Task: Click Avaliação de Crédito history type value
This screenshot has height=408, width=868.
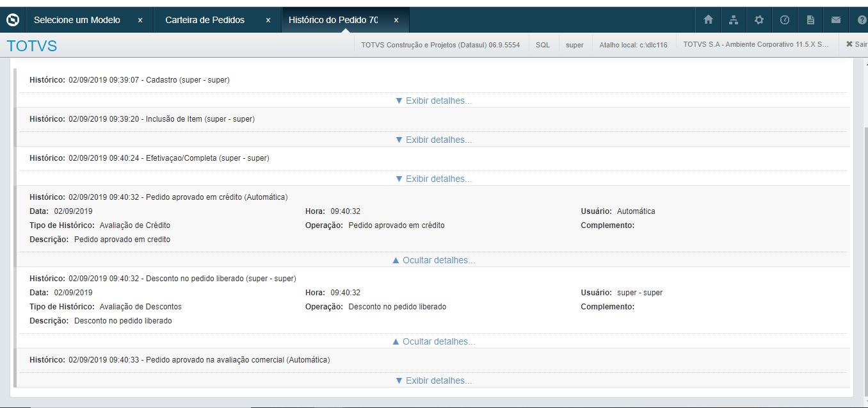Action: (135, 225)
